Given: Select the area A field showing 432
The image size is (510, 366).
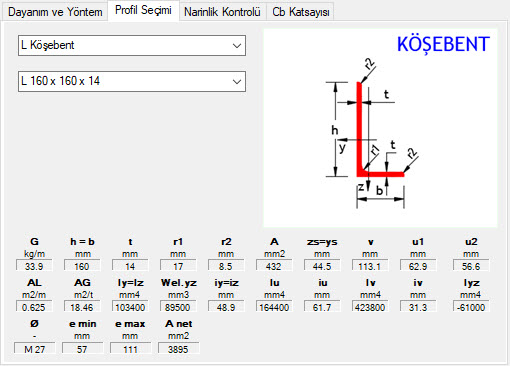Looking at the screenshot, I should pos(274,266).
